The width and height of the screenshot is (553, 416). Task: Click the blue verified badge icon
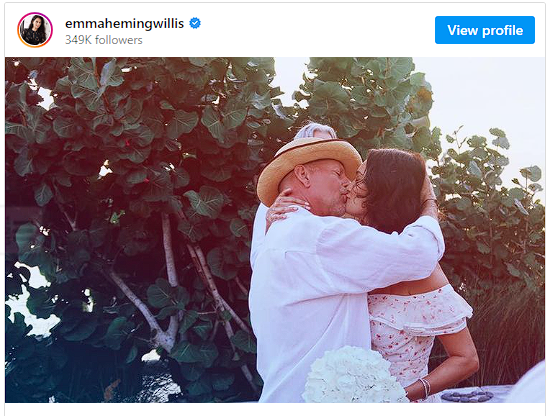click(195, 23)
